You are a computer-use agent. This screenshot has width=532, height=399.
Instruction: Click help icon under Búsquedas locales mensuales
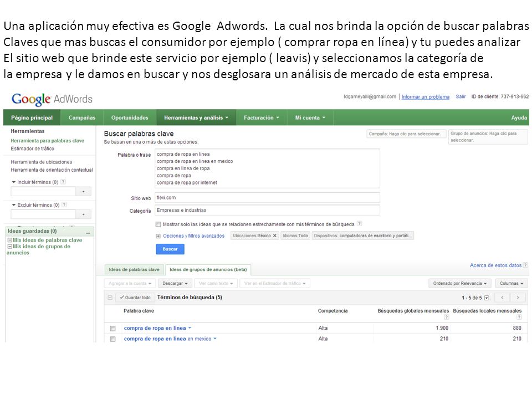click(x=519, y=317)
